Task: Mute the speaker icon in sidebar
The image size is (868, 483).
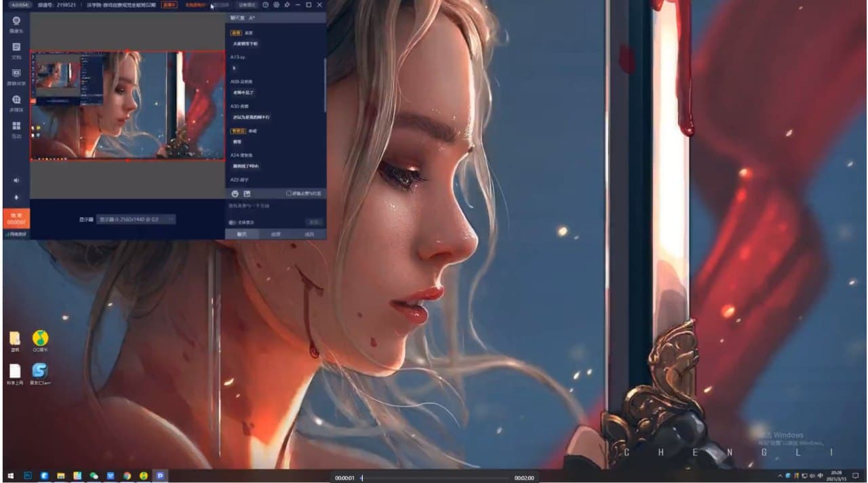Action: [x=16, y=180]
